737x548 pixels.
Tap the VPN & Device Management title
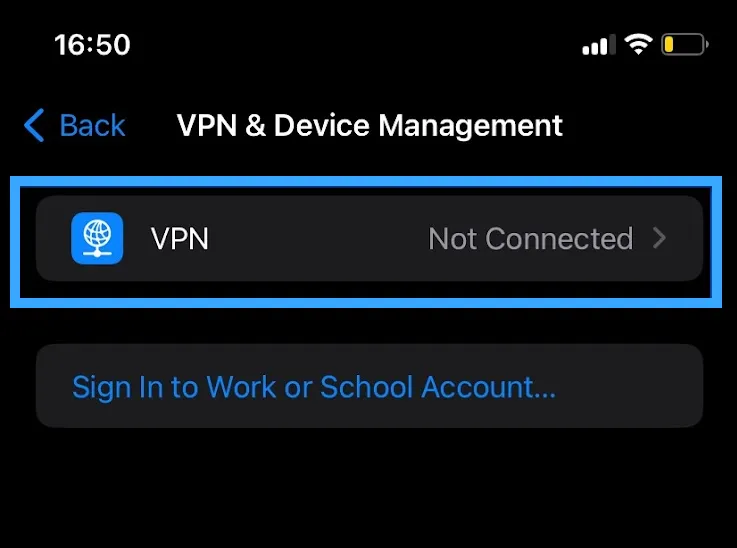point(369,125)
